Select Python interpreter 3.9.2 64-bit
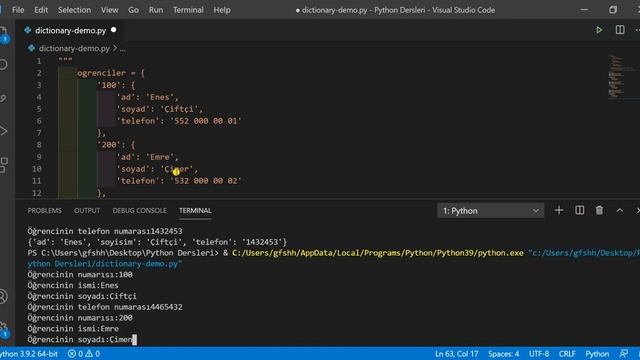Screen dimensions: 640x360 click(29, 354)
